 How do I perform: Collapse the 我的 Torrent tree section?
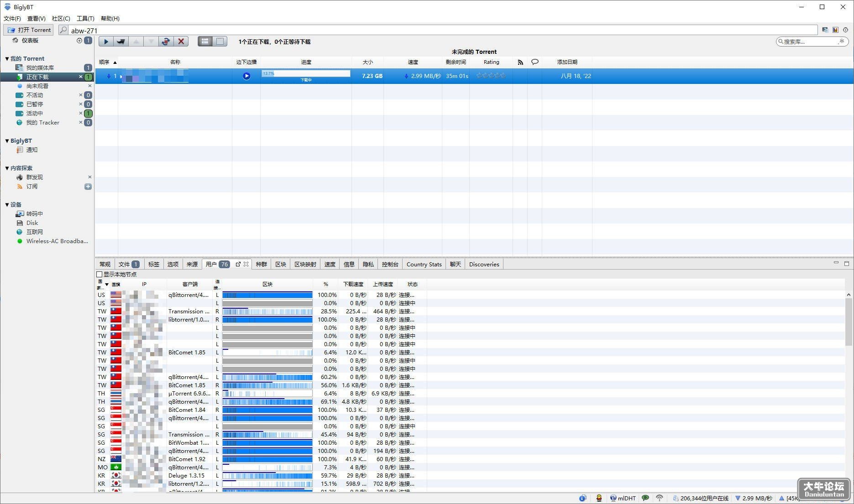[7, 59]
